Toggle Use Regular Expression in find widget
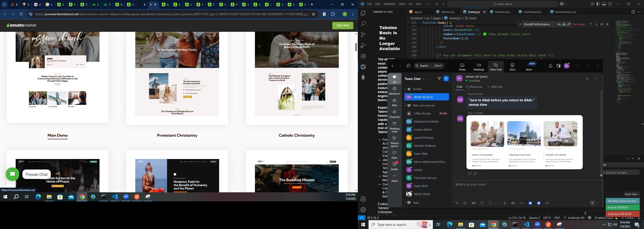The width and height of the screenshot is (644, 229). click(x=569, y=24)
